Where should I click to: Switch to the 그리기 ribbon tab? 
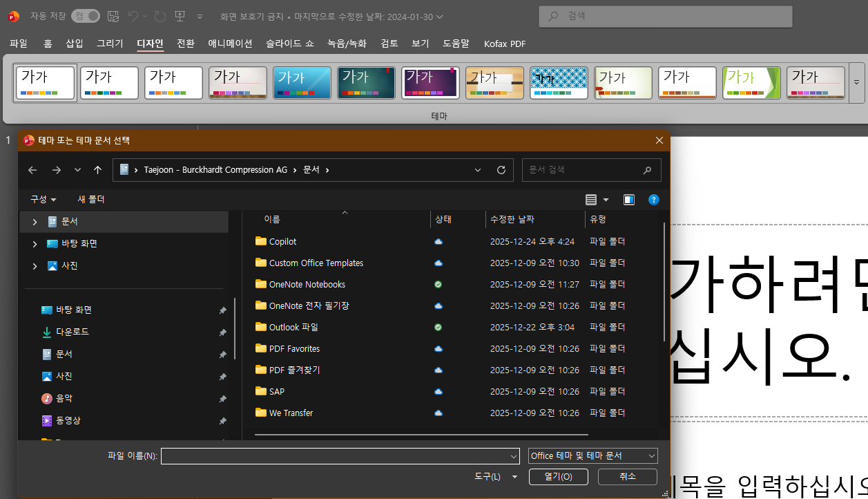click(110, 44)
